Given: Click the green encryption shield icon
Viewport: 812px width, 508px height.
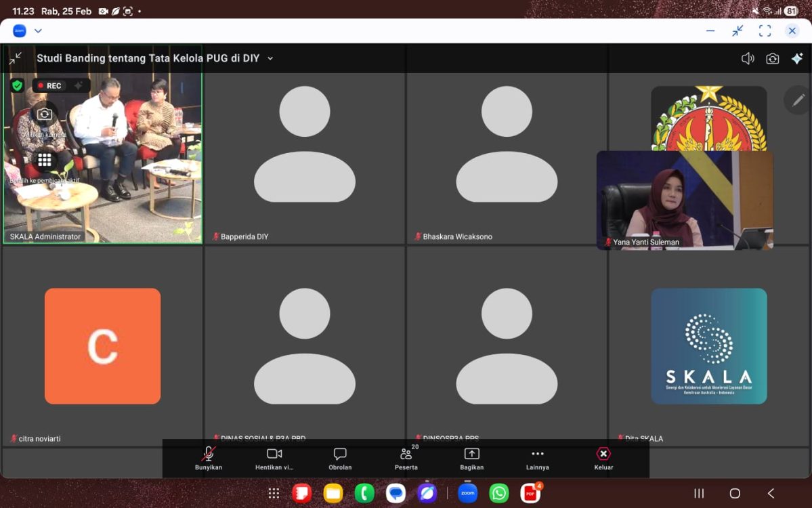Looking at the screenshot, I should coord(18,85).
